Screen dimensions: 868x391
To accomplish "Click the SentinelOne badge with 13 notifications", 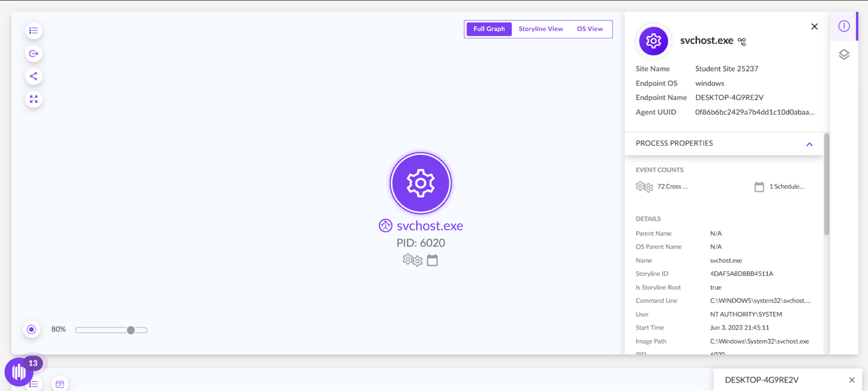I will point(19,372).
